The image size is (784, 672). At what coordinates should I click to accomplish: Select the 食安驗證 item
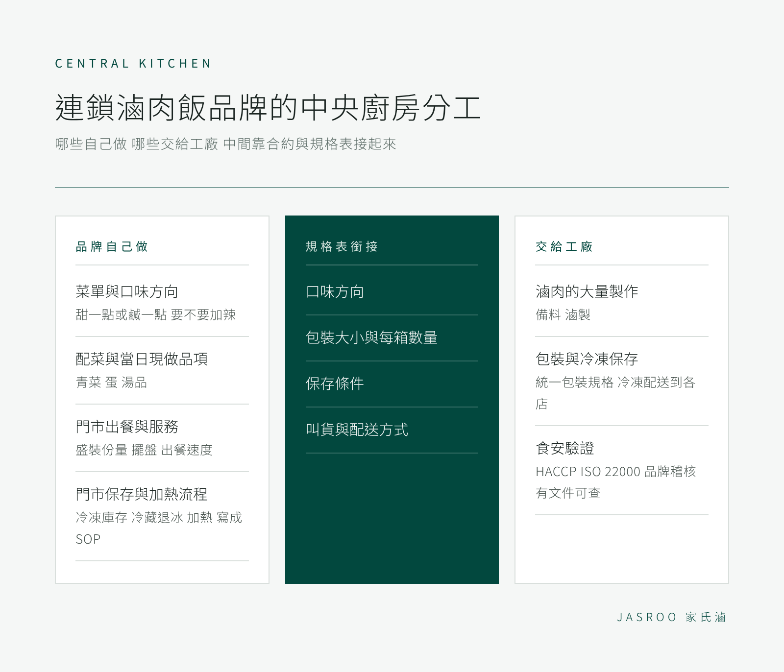tap(564, 449)
